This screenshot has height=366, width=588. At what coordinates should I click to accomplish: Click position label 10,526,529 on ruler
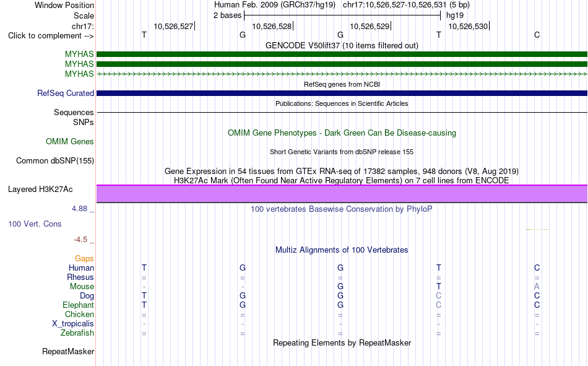click(x=370, y=26)
